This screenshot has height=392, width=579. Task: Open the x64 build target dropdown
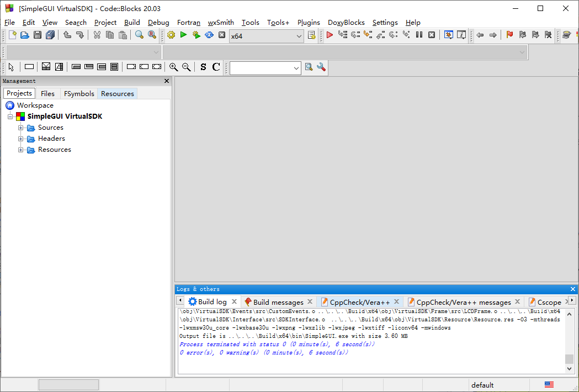(x=266, y=36)
